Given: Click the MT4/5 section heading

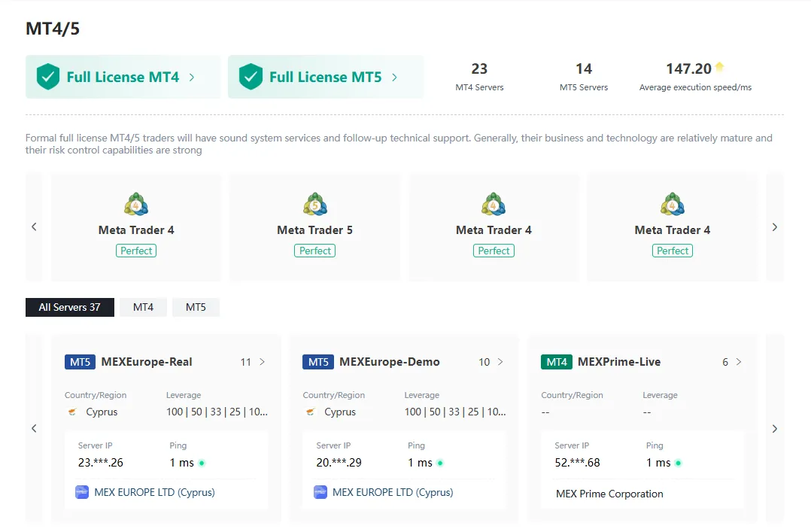Looking at the screenshot, I should pyautogui.click(x=53, y=29).
